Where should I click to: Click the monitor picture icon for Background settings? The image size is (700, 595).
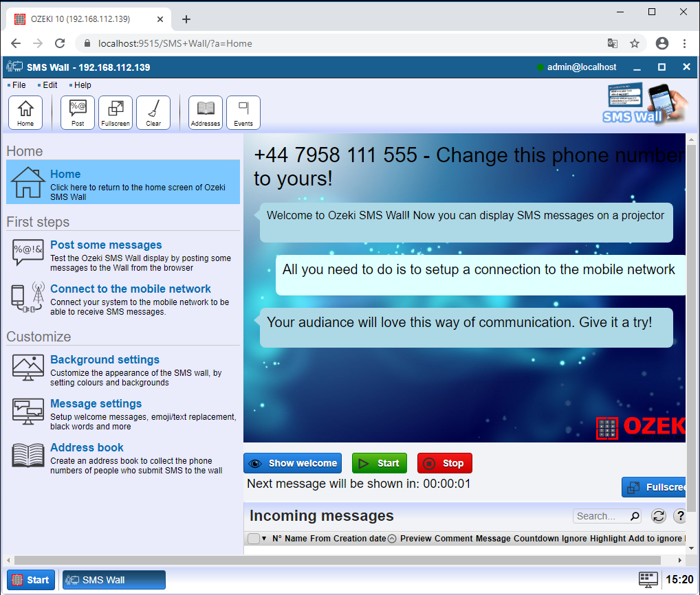coord(28,368)
